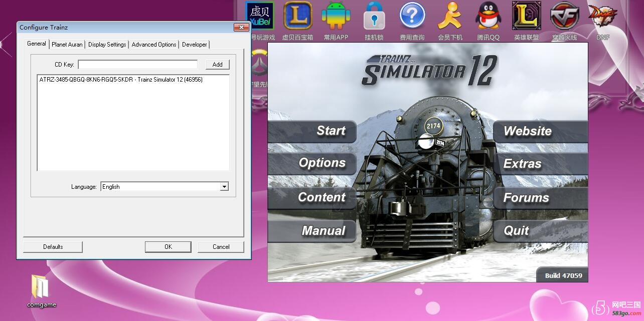This screenshot has height=321, width=644.
Task: Click Cancel in Configure Trainz dialog
Action: point(221,247)
